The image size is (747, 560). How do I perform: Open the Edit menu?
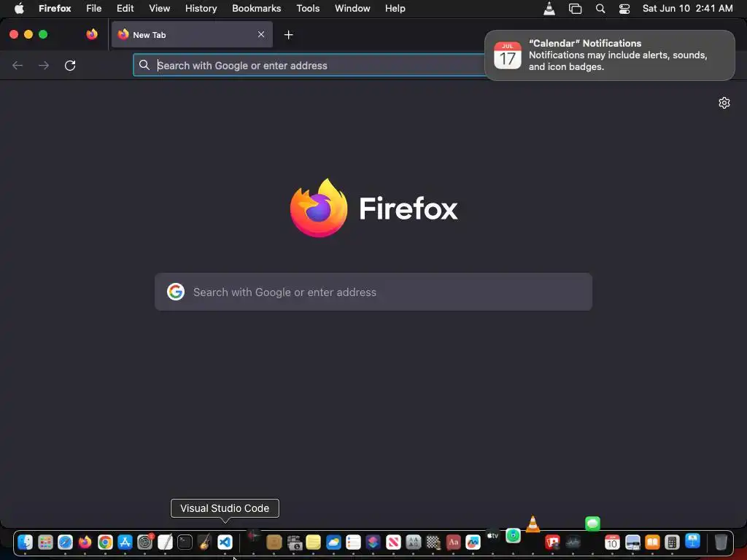click(x=125, y=8)
